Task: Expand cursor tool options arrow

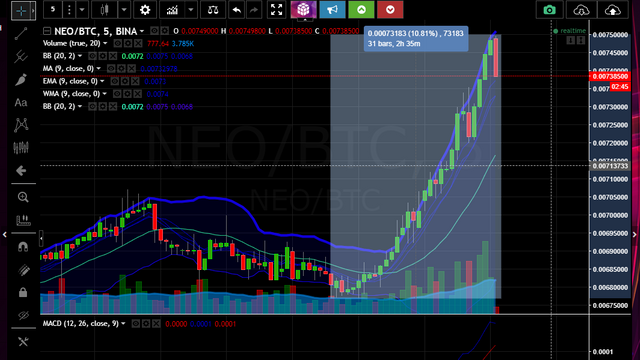Action: (33, 11)
